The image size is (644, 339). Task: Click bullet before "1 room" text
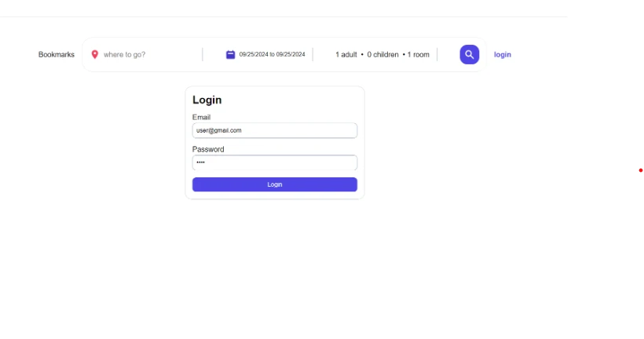[404, 55]
